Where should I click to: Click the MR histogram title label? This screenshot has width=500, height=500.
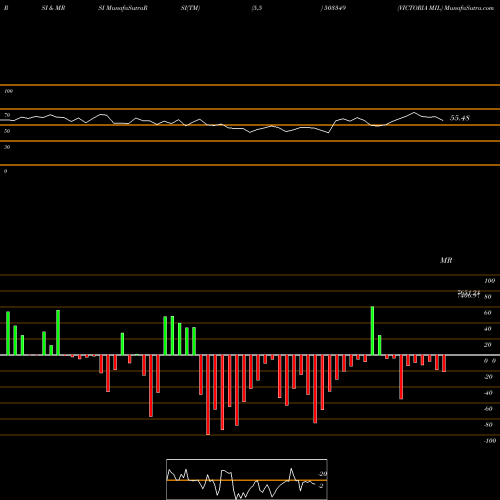point(446,260)
